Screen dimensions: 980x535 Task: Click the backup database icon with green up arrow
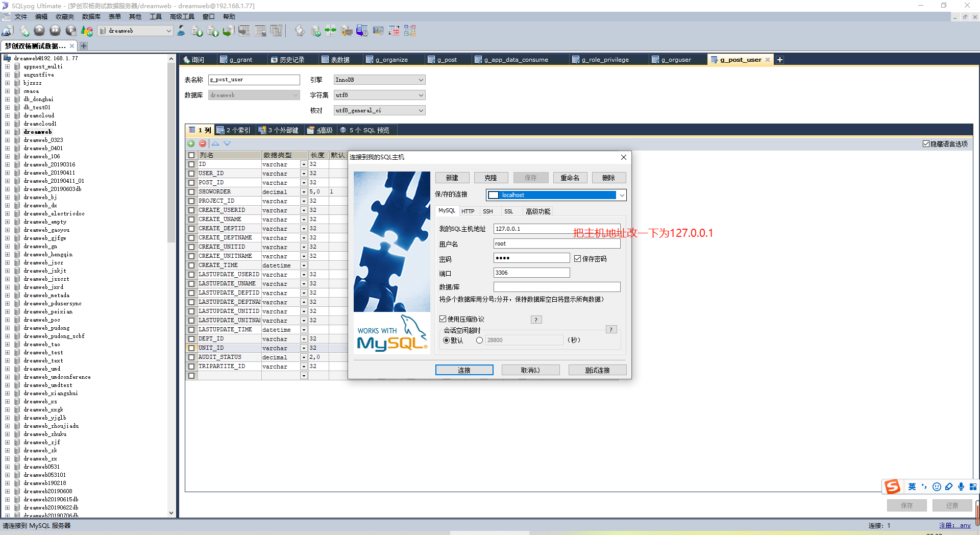213,31
